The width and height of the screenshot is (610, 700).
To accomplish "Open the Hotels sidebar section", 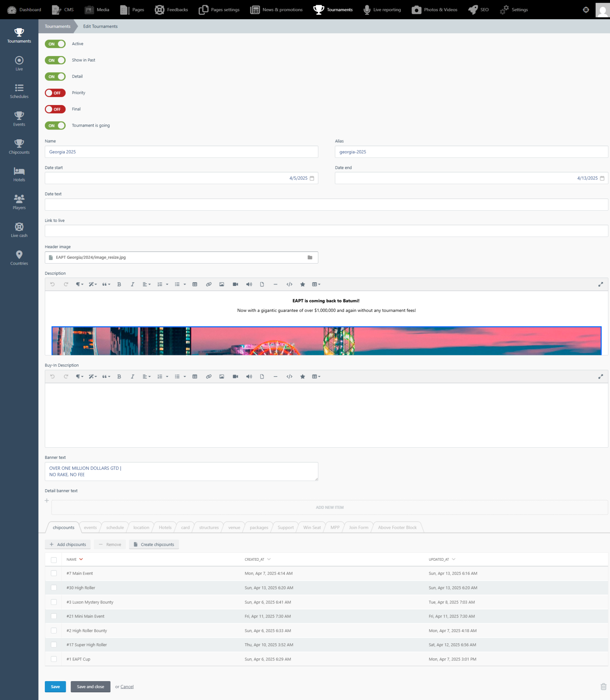I will click(19, 175).
